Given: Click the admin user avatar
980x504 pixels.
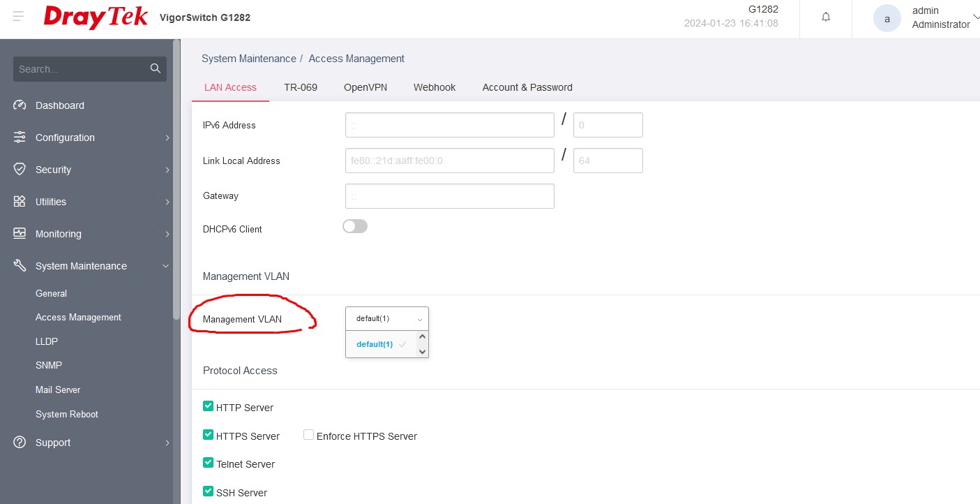Looking at the screenshot, I should pos(887,19).
